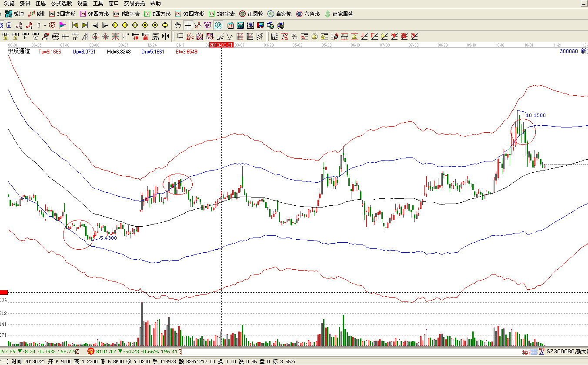Viewport: 588px width, 365px height.
Task: Open the T数字表 tool
Action: coord(222,14)
